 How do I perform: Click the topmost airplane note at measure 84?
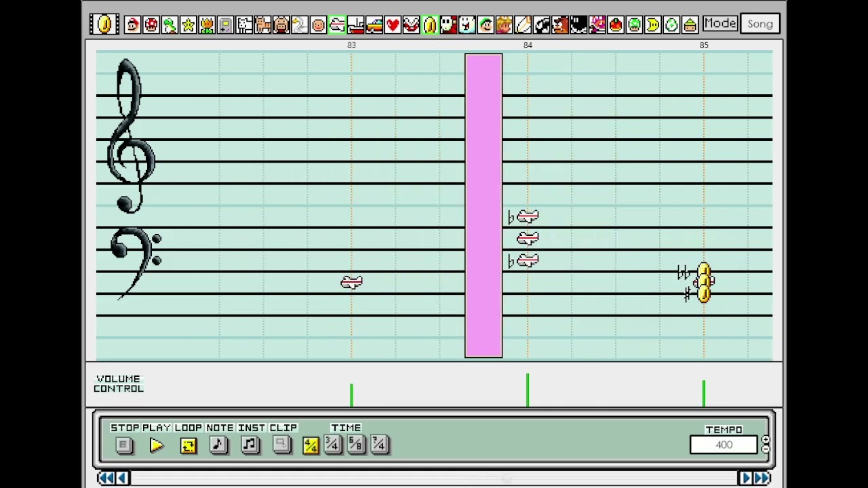(x=528, y=217)
